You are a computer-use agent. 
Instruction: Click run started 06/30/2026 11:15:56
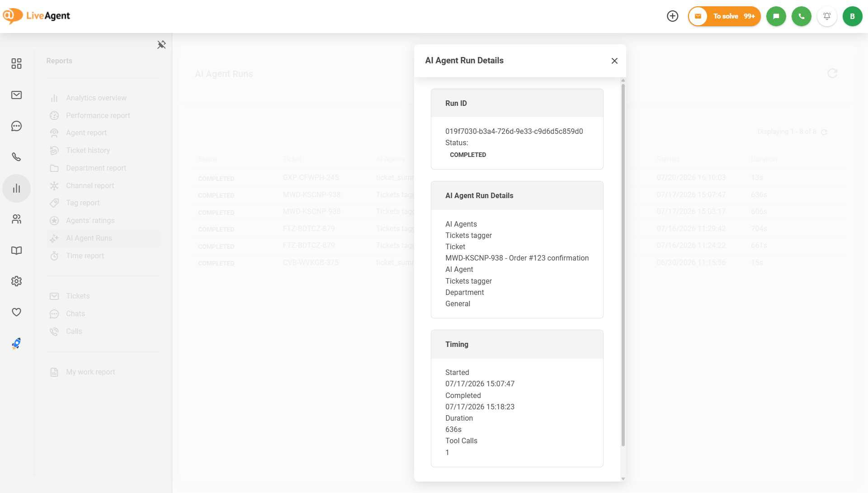[x=691, y=263]
